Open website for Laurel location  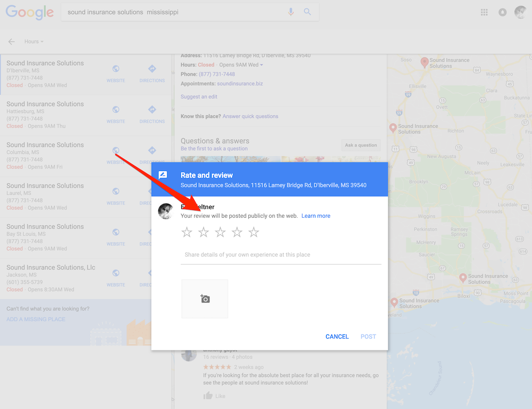pyautogui.click(x=115, y=197)
